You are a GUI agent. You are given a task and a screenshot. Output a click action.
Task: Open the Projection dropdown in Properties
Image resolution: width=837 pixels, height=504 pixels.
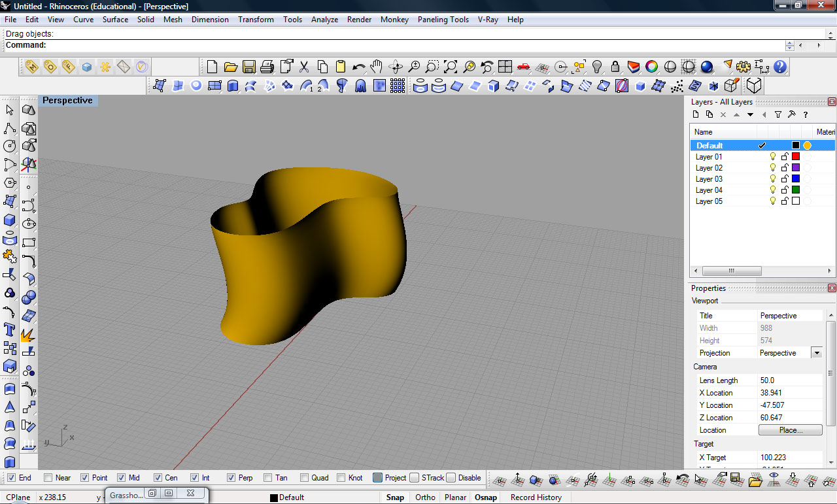(817, 353)
